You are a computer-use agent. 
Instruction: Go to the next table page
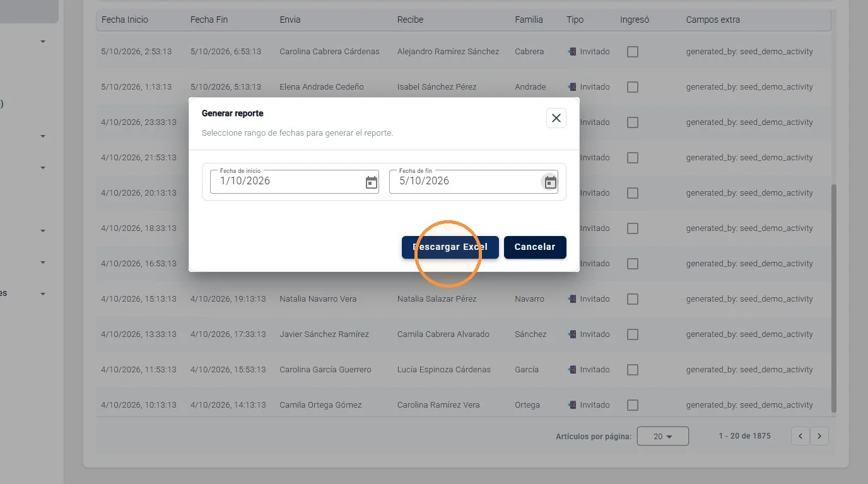(819, 436)
